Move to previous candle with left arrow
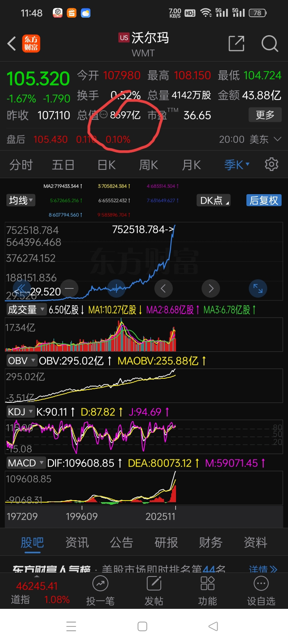Image resolution: width=288 pixels, height=644 pixels. coord(163,288)
